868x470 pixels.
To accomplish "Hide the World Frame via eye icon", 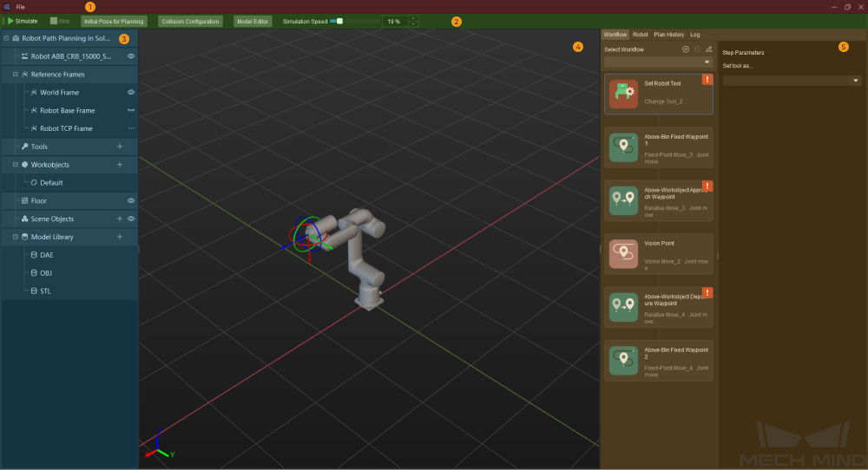I will 131,92.
